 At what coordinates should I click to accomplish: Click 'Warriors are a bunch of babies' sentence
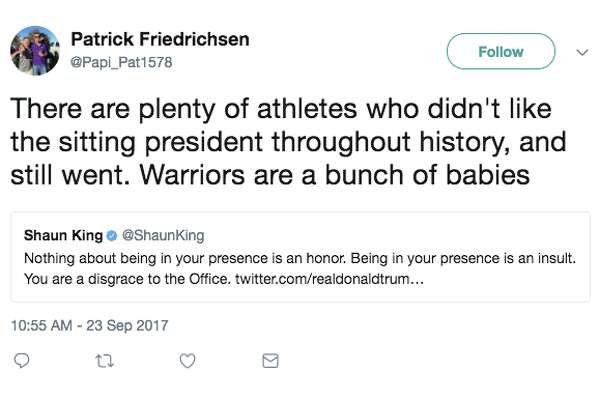pos(334,175)
